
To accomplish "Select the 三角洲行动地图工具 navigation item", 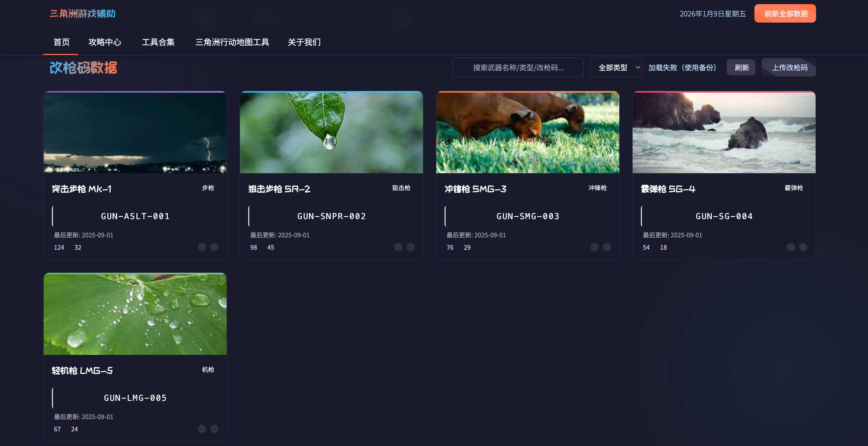I will click(233, 42).
